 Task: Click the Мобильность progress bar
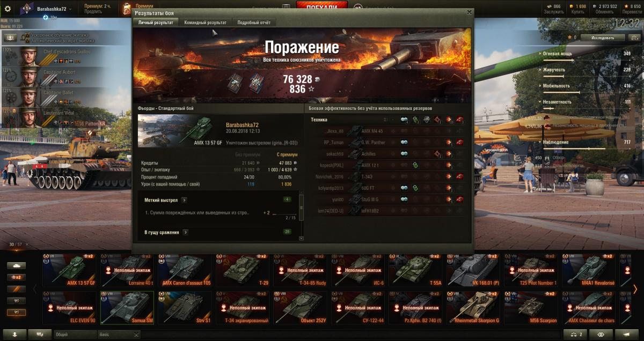point(586,92)
